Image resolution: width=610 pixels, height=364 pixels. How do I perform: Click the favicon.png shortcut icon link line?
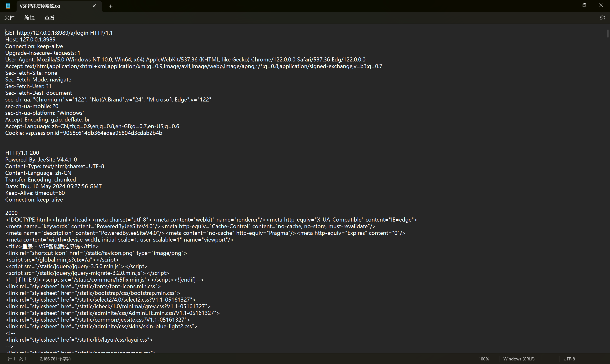tap(96, 253)
